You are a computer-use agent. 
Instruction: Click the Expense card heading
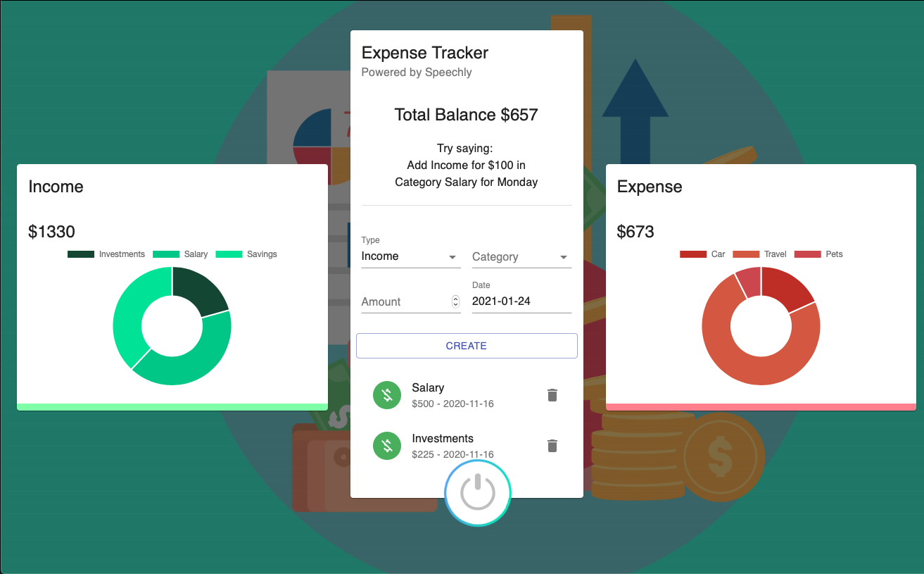coord(650,187)
